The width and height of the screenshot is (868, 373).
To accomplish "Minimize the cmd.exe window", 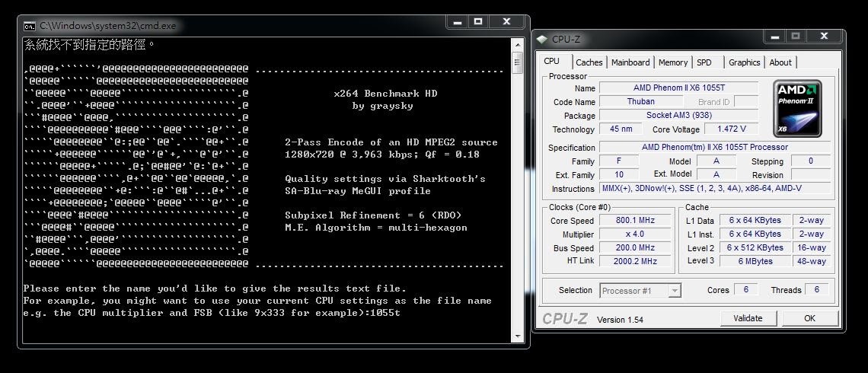I will 458,22.
